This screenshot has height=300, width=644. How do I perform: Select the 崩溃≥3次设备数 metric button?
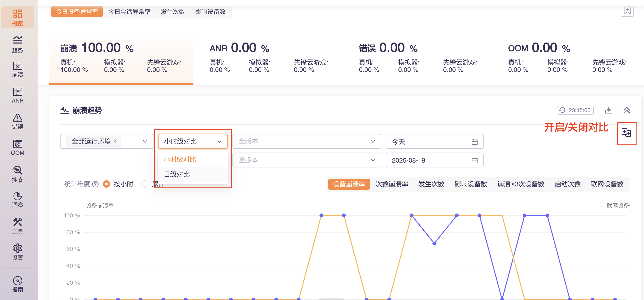click(x=521, y=184)
